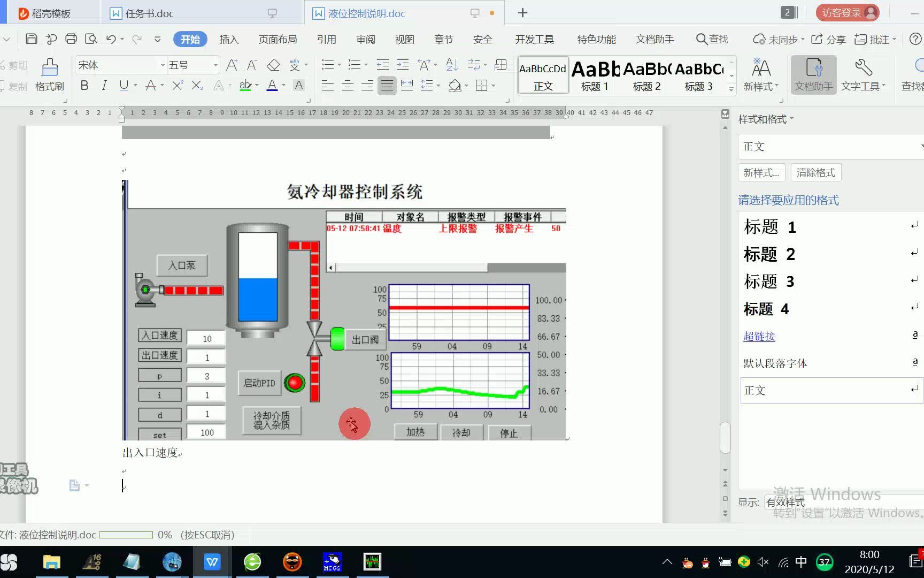Select Justify alignment
The height and width of the screenshot is (578, 924).
[x=387, y=86]
